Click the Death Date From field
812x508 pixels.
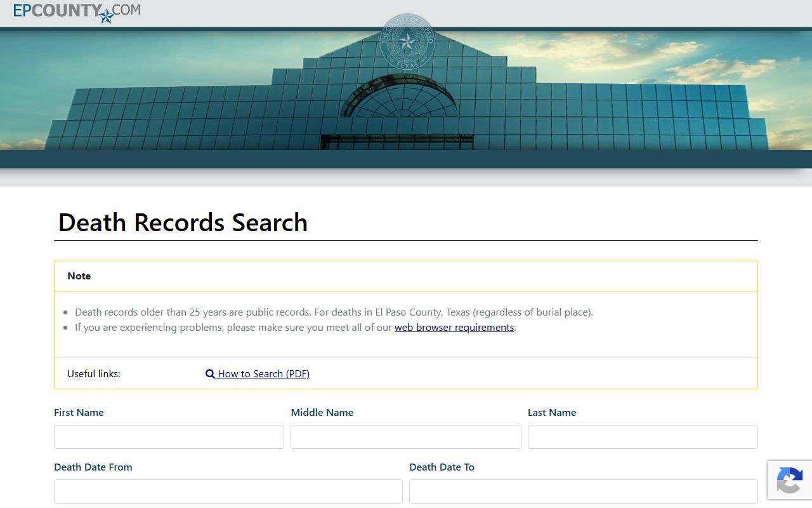pyautogui.click(x=228, y=491)
